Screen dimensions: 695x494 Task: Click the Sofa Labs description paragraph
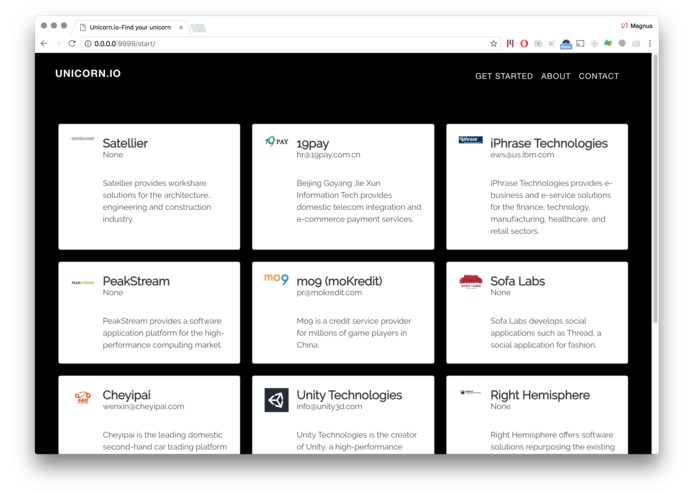pos(546,333)
